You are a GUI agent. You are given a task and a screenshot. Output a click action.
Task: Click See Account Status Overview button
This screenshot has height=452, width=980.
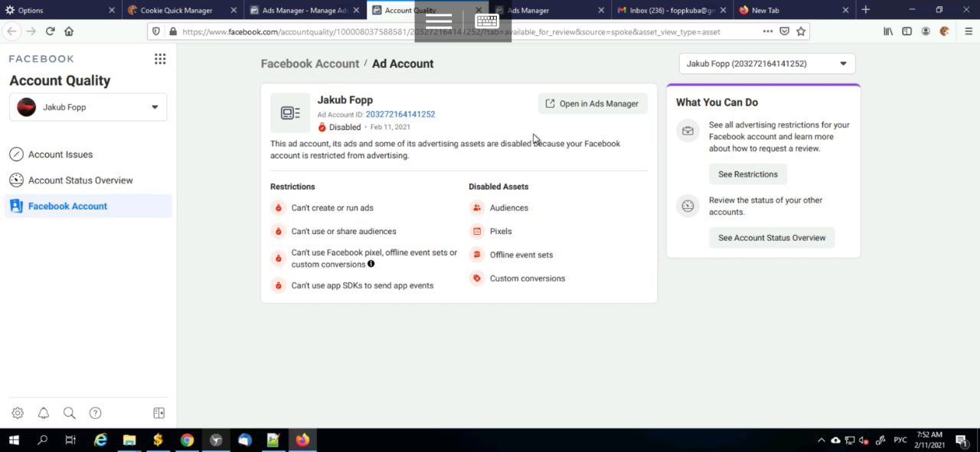point(772,238)
